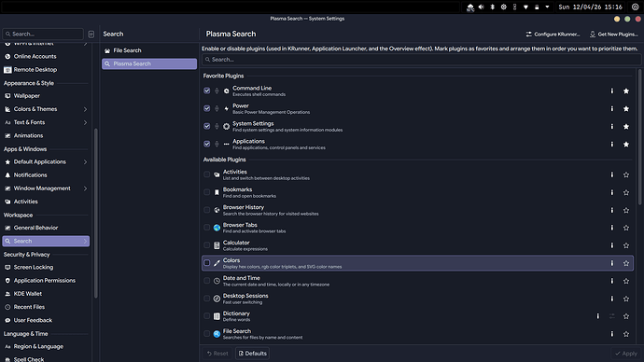
Task: Uncheck System Settings plugin
Action: (206, 126)
